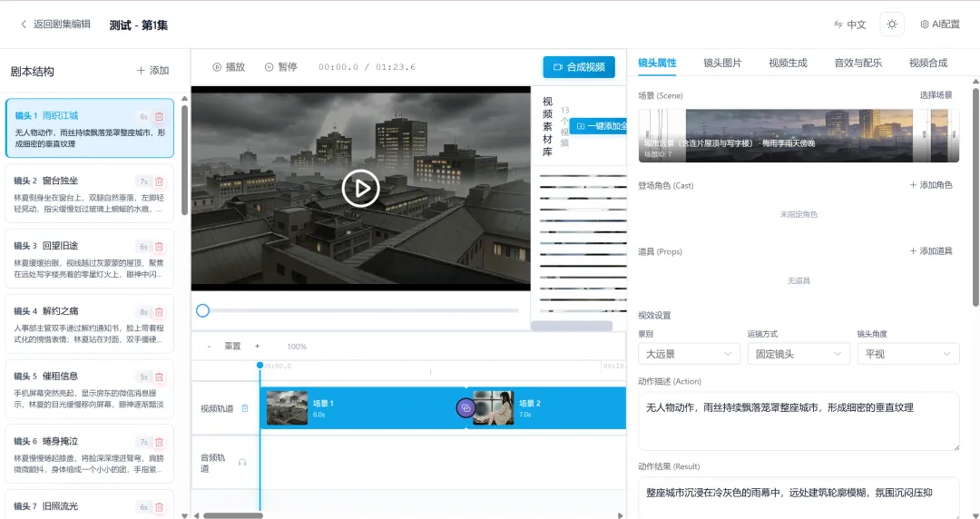Open AI配置 settings

click(x=940, y=24)
